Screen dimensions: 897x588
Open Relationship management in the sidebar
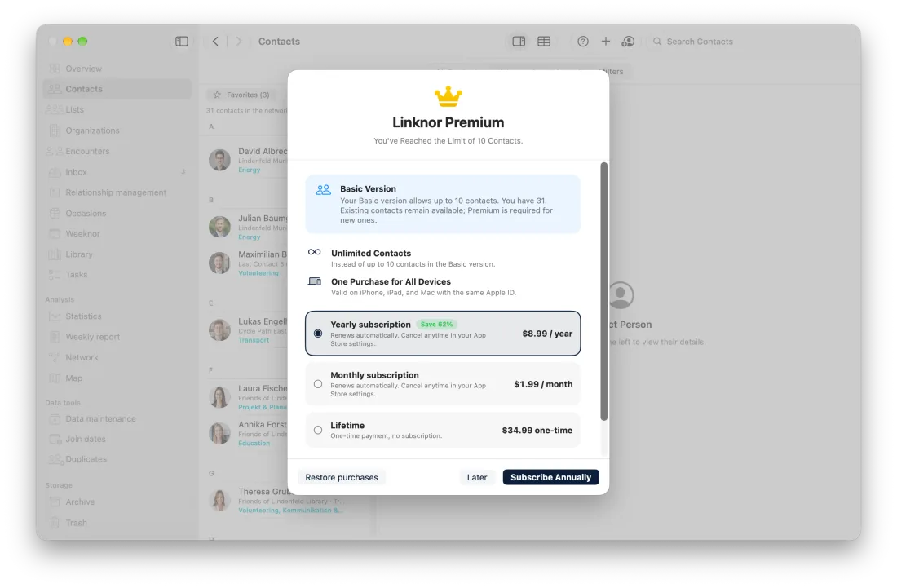click(x=117, y=192)
